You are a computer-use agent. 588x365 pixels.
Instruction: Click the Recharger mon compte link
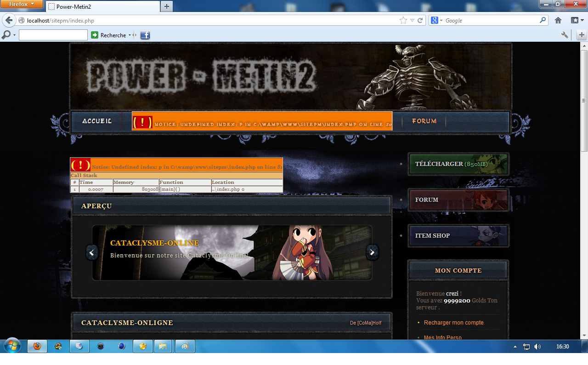click(x=454, y=323)
